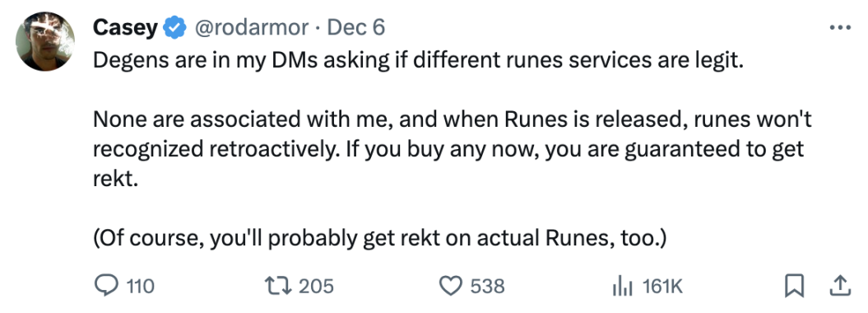This screenshot has height=313, width=868.
Task: Click the parenthetical line about actual Runes
Action: pyautogui.click(x=379, y=238)
